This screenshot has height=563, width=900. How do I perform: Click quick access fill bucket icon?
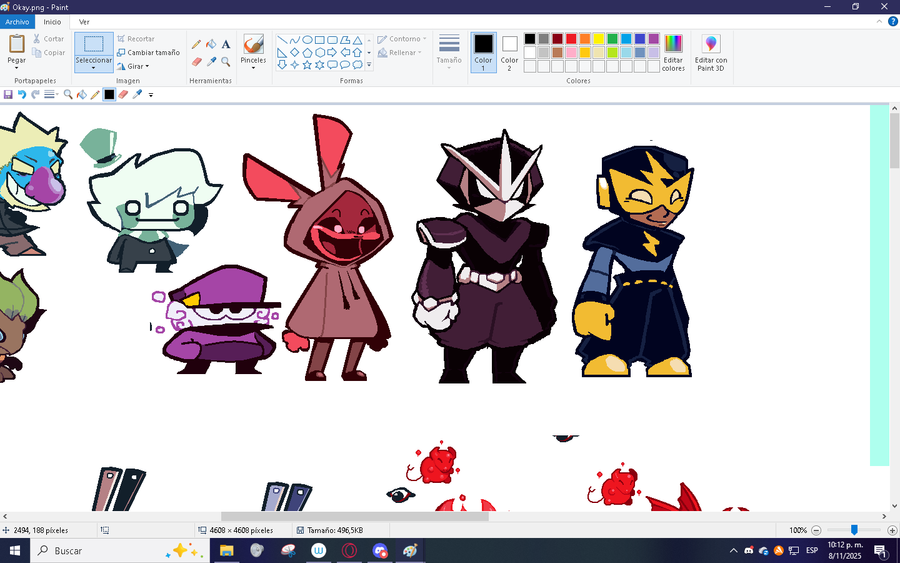click(82, 94)
